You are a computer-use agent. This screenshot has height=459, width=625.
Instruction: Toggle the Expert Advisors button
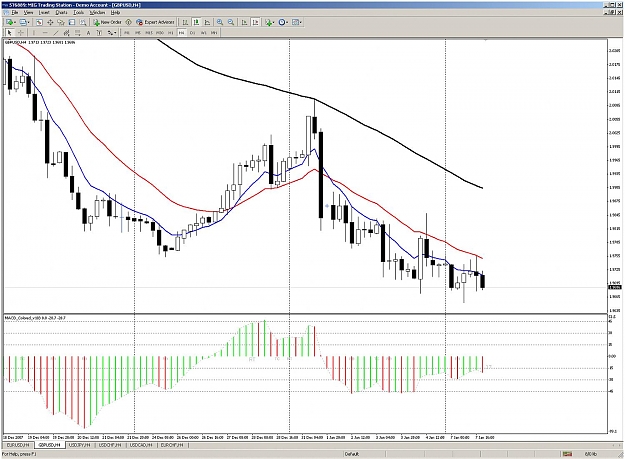[155, 22]
